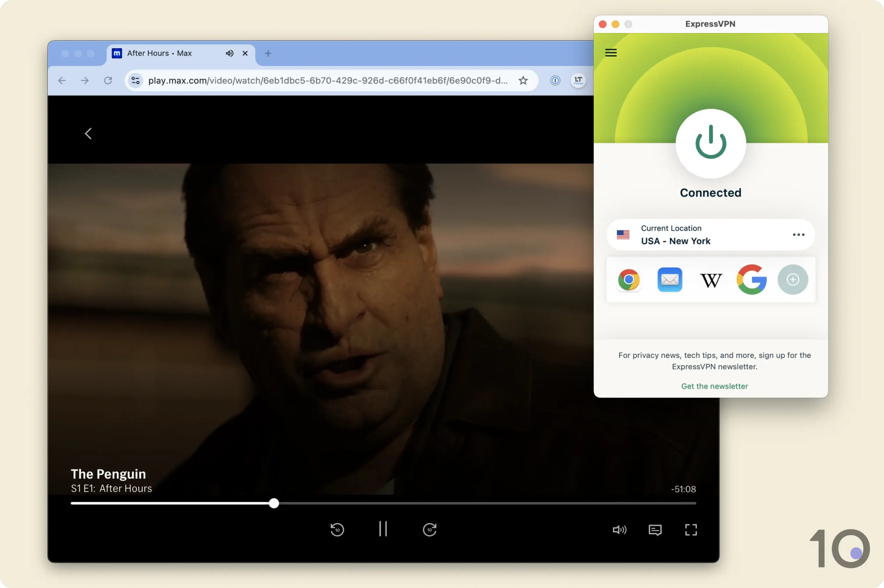Open the Wikipedia shortcut

(711, 280)
